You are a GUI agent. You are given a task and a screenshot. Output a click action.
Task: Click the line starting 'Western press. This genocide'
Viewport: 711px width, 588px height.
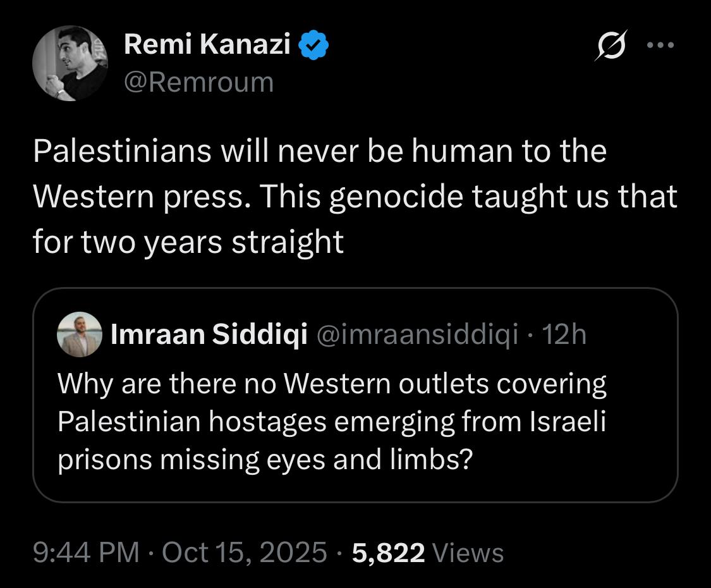coord(355,197)
